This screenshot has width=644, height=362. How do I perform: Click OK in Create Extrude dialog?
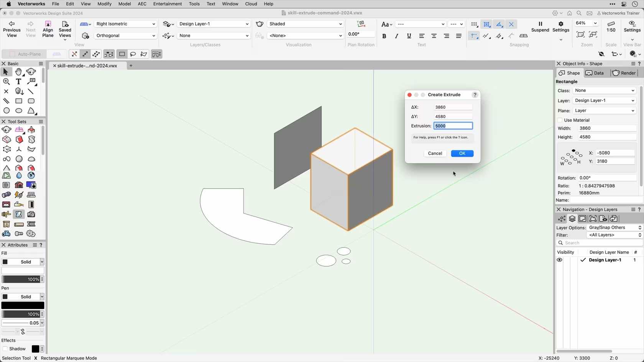point(462,154)
